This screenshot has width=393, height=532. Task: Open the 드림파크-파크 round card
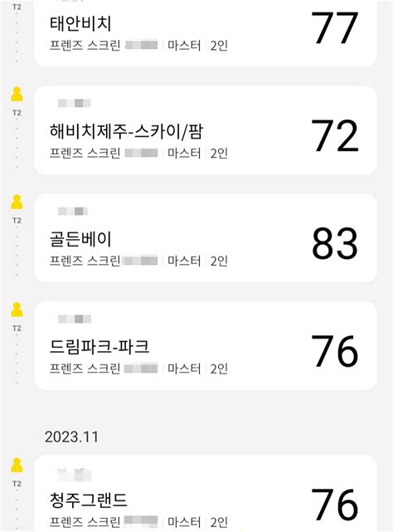[x=206, y=345]
